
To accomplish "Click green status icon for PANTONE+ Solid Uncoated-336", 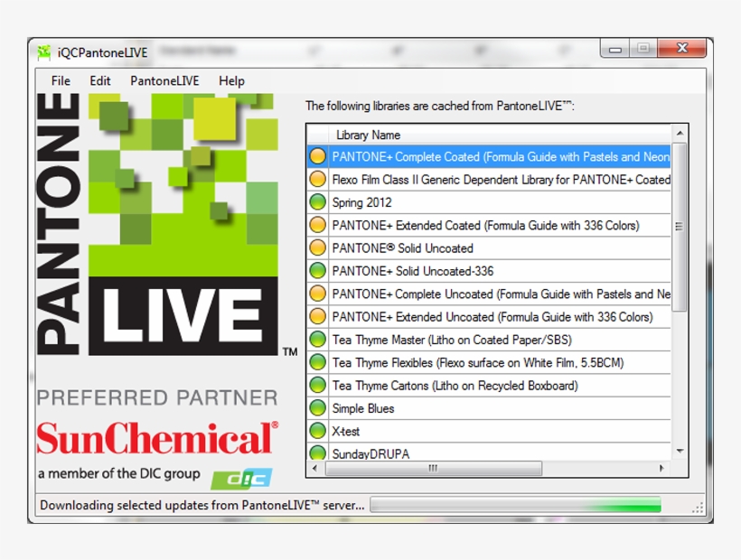I will coord(317,271).
